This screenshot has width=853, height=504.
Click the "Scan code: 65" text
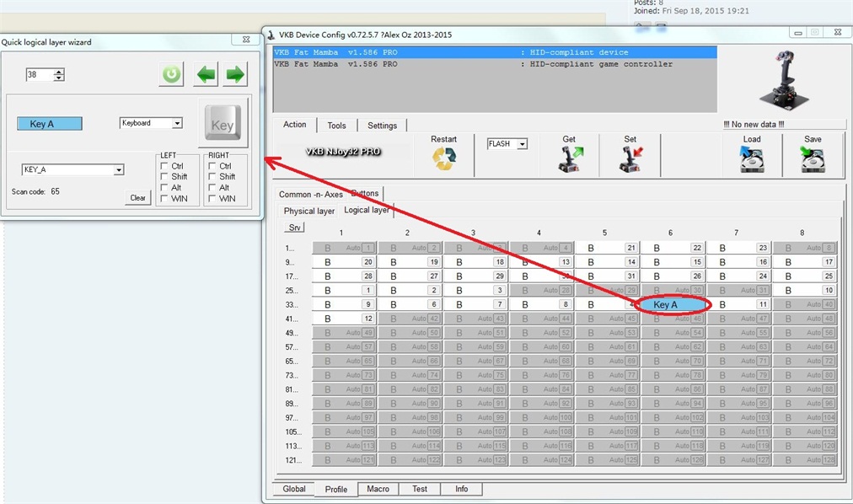(35, 191)
